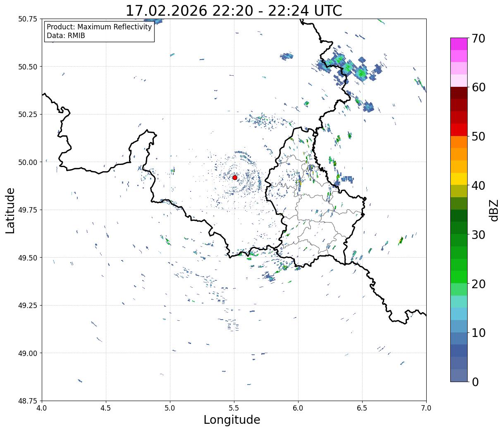The image size is (504, 430).
Task: Click the longitude tick label 4.0
Action: click(x=42, y=408)
